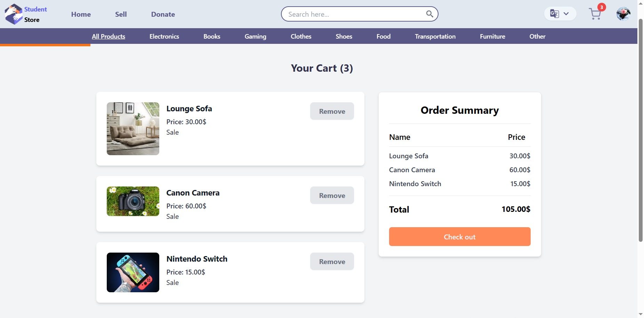Click Lounge Sofa row in Order Summary
This screenshot has height=318, width=644.
[x=460, y=156]
